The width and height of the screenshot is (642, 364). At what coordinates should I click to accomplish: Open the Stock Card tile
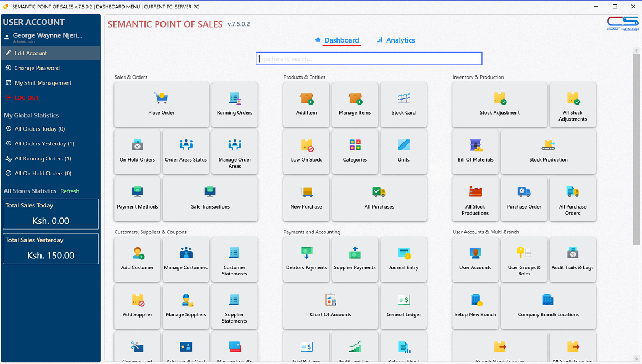(x=403, y=105)
